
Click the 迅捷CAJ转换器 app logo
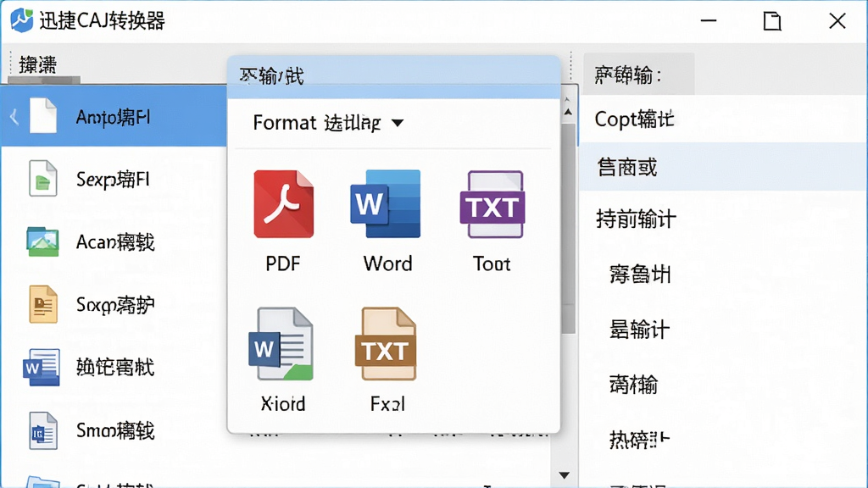21,20
